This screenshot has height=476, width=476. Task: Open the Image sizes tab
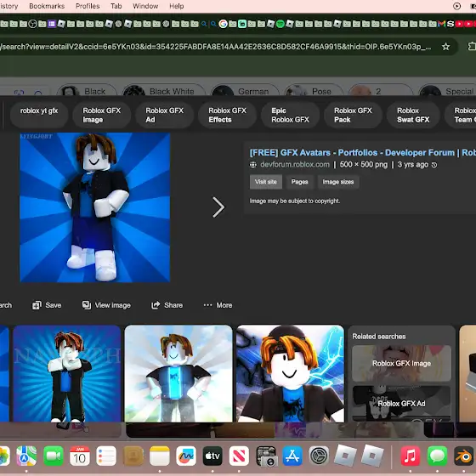coord(338,182)
